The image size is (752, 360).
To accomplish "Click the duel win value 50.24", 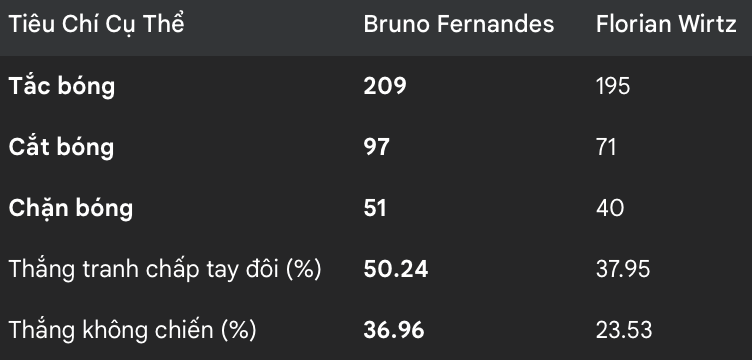I will pyautogui.click(x=396, y=269).
